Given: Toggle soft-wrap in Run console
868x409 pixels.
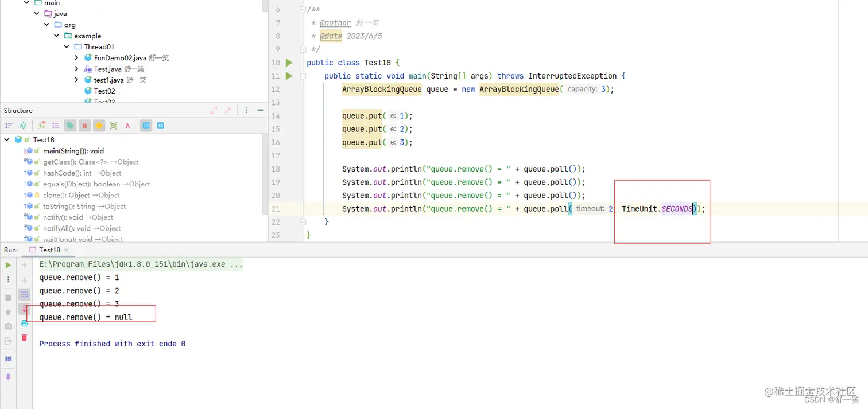Looking at the screenshot, I should [24, 294].
